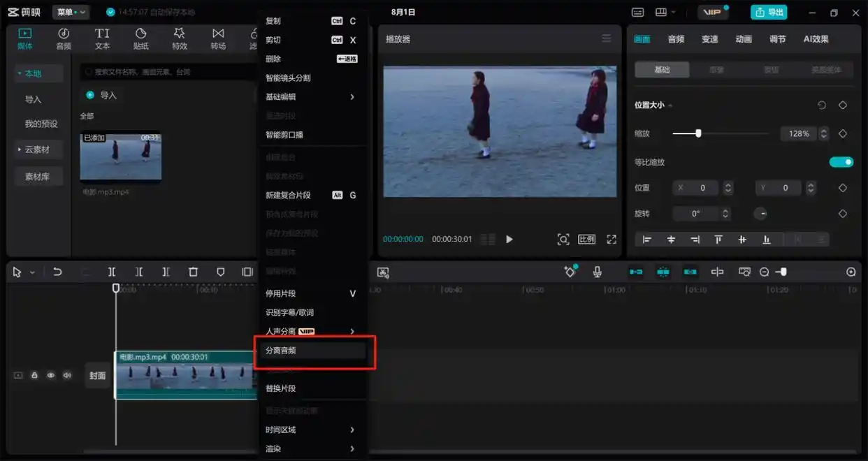Click the 封面 cover button on the track
This screenshot has width=868, height=461.
coord(97,376)
